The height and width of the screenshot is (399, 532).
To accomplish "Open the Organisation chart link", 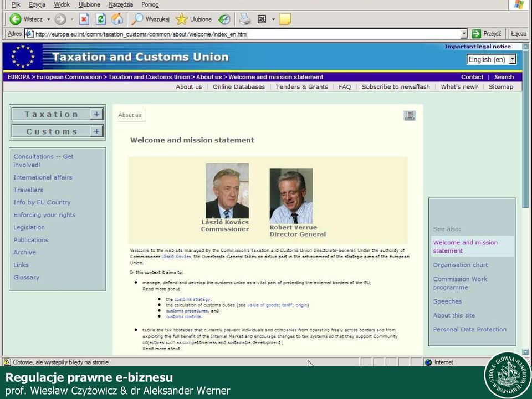I will (x=460, y=265).
